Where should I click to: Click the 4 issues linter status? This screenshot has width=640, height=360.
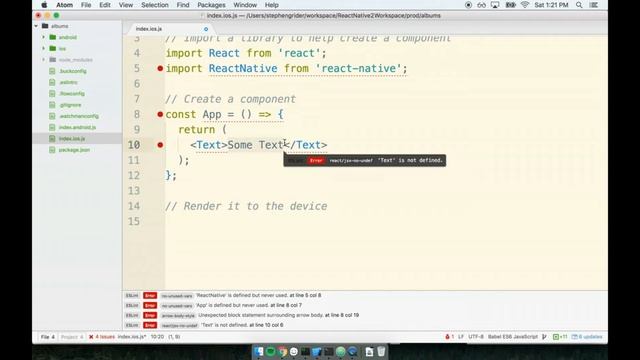click(102, 337)
